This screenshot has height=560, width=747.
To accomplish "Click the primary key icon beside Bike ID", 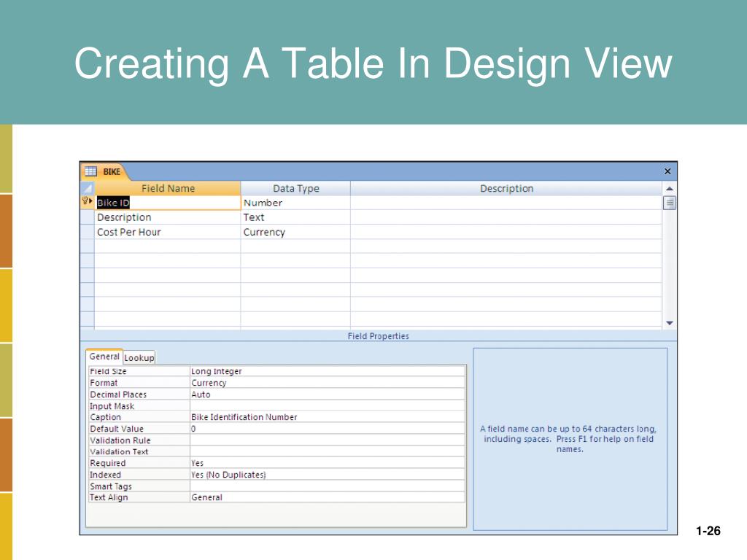I will [x=87, y=202].
